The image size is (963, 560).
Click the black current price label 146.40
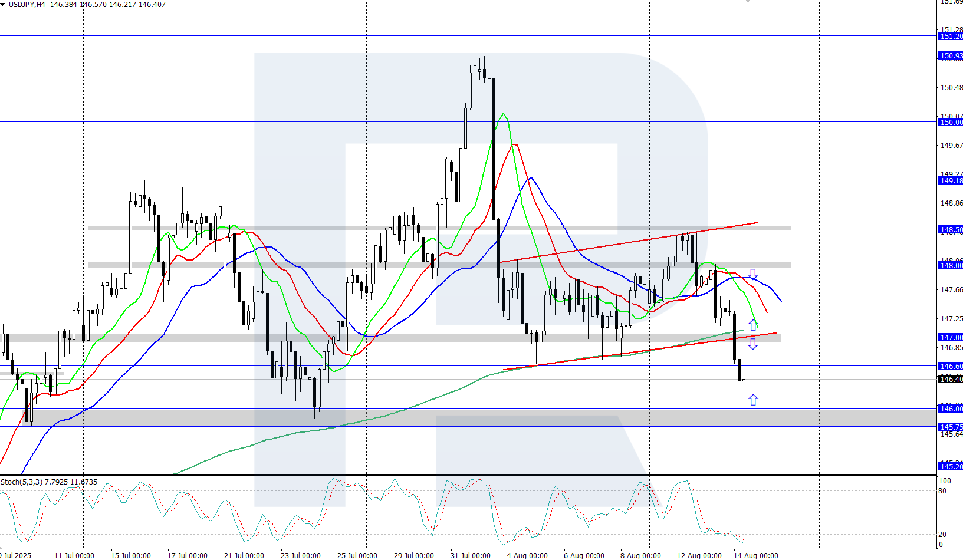[950, 380]
